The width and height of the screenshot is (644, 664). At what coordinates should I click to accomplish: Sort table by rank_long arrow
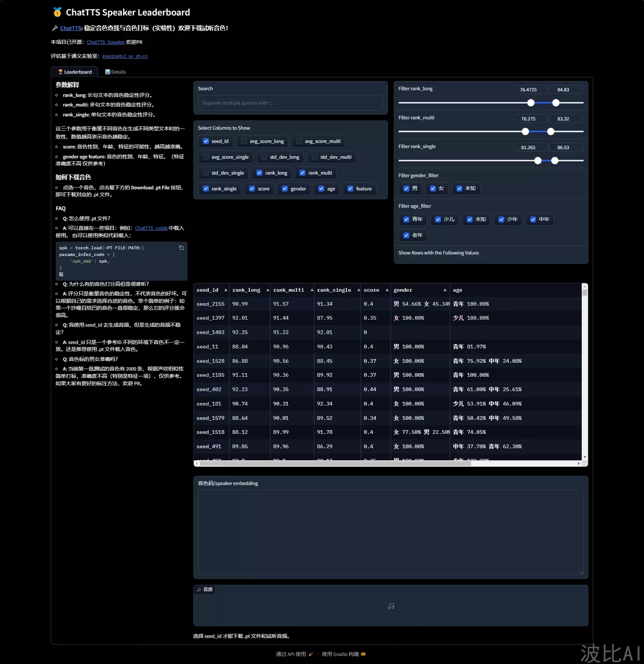pos(267,290)
